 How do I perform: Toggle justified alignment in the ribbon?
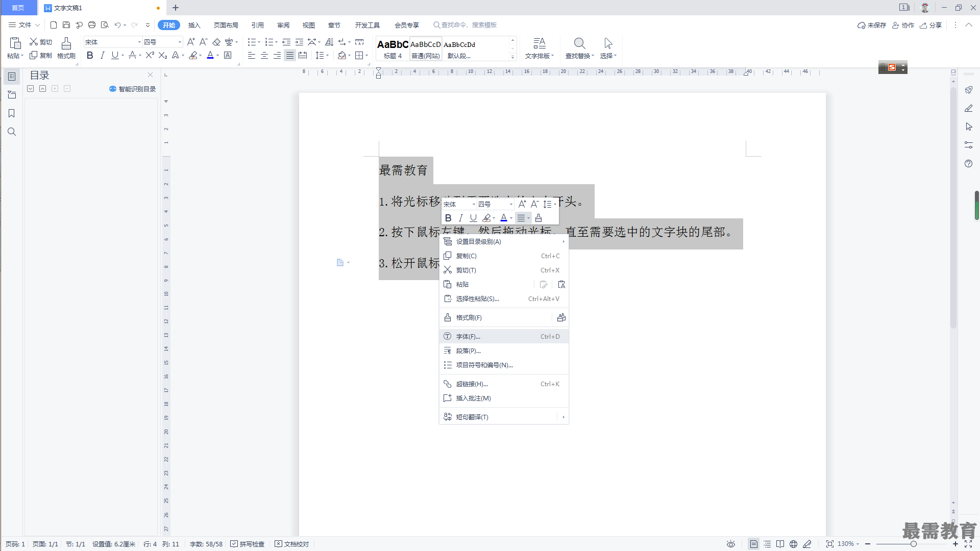pyautogui.click(x=290, y=56)
